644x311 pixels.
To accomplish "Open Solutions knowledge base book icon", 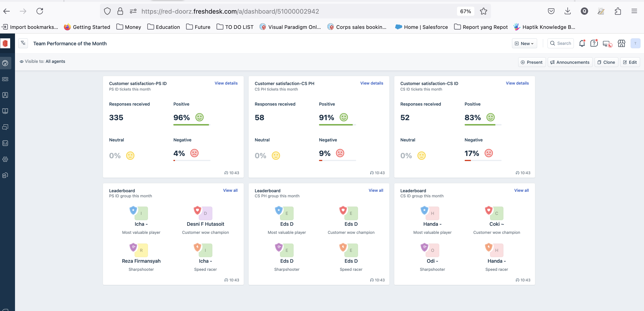I will click(5, 111).
